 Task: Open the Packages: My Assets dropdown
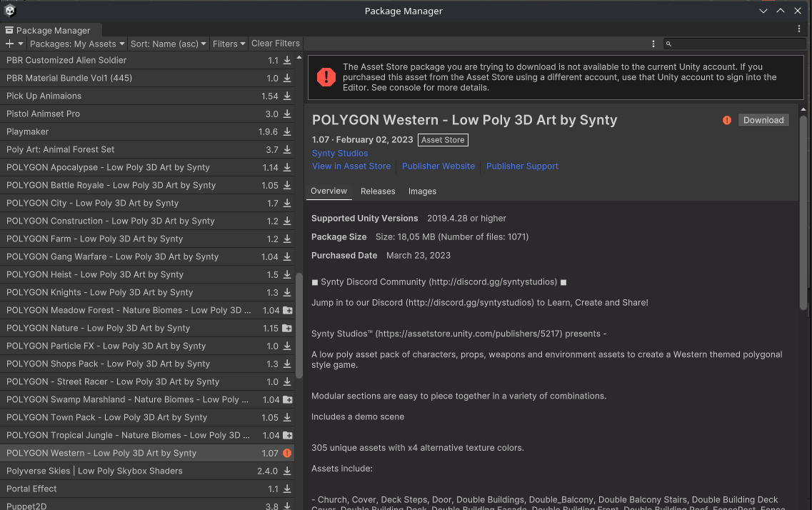click(77, 44)
